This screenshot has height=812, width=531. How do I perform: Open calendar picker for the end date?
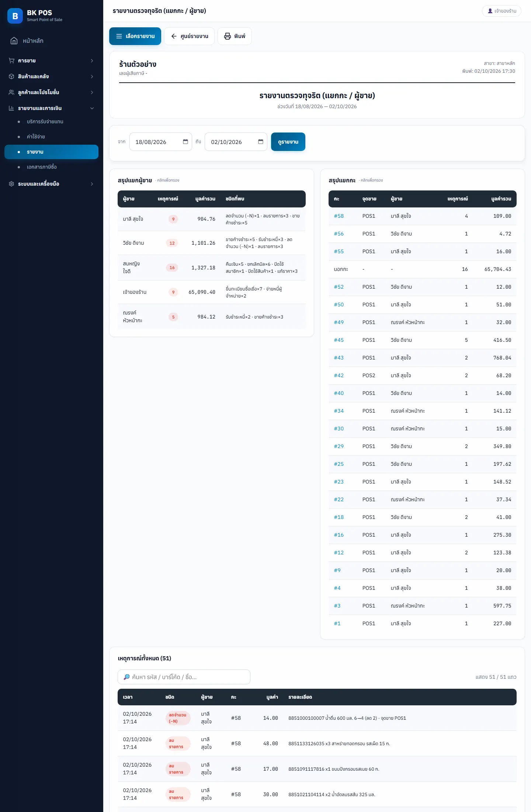(x=261, y=142)
